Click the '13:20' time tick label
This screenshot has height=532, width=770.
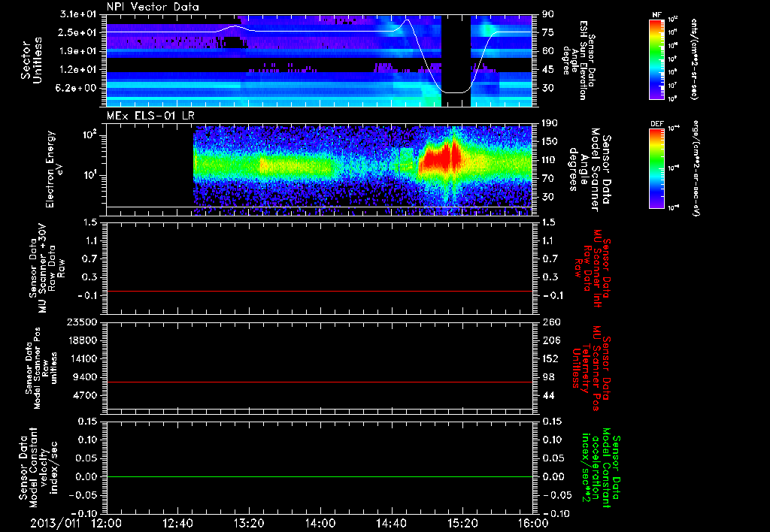tap(249, 523)
